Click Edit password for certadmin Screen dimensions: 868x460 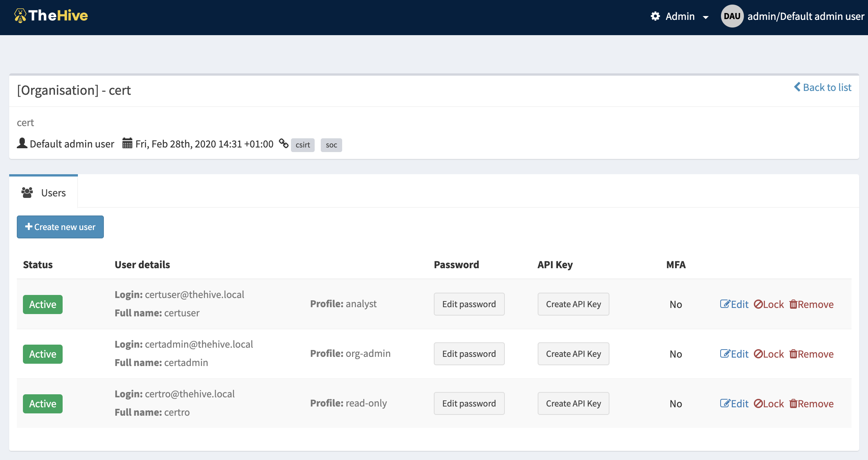point(469,353)
